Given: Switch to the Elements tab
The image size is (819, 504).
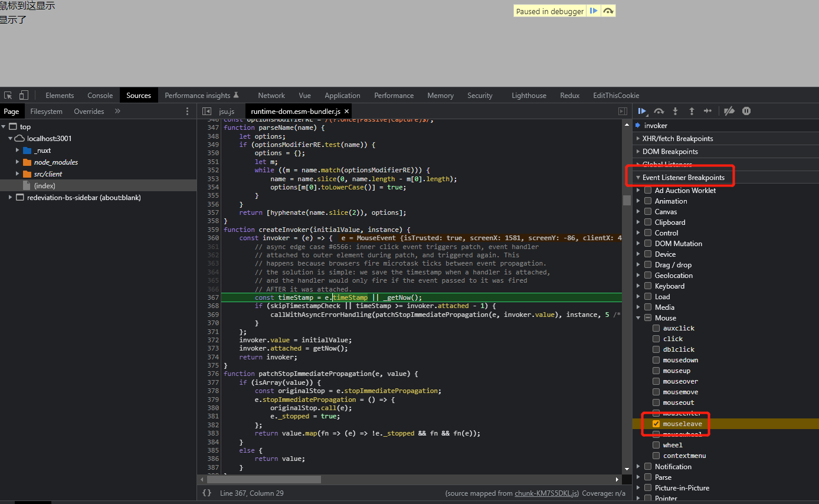Looking at the screenshot, I should tap(60, 95).
